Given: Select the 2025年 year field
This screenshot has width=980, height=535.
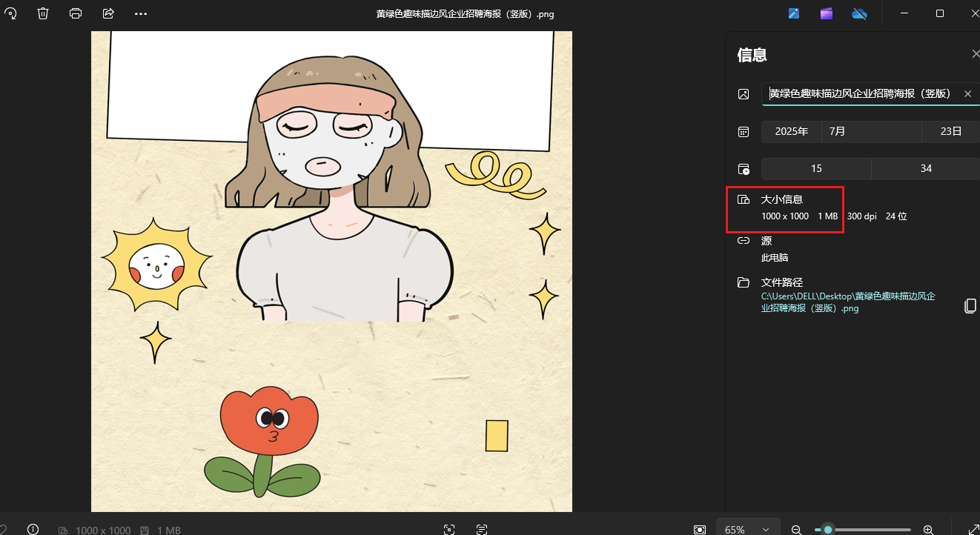Looking at the screenshot, I should pyautogui.click(x=791, y=132).
